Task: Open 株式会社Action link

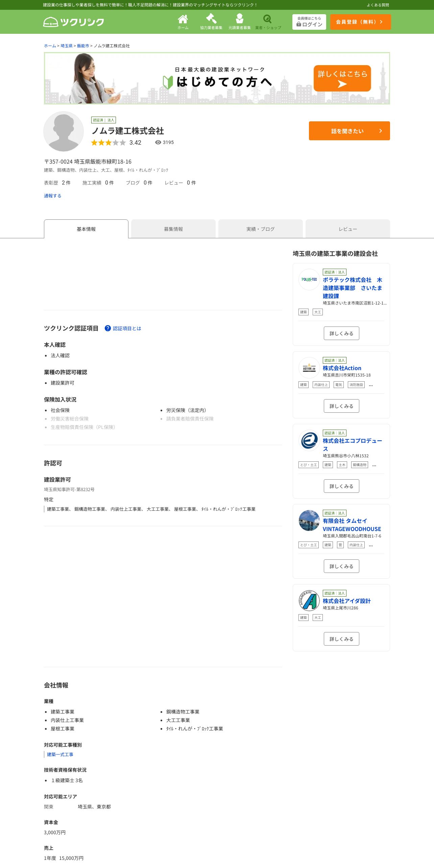Action: pyautogui.click(x=342, y=368)
